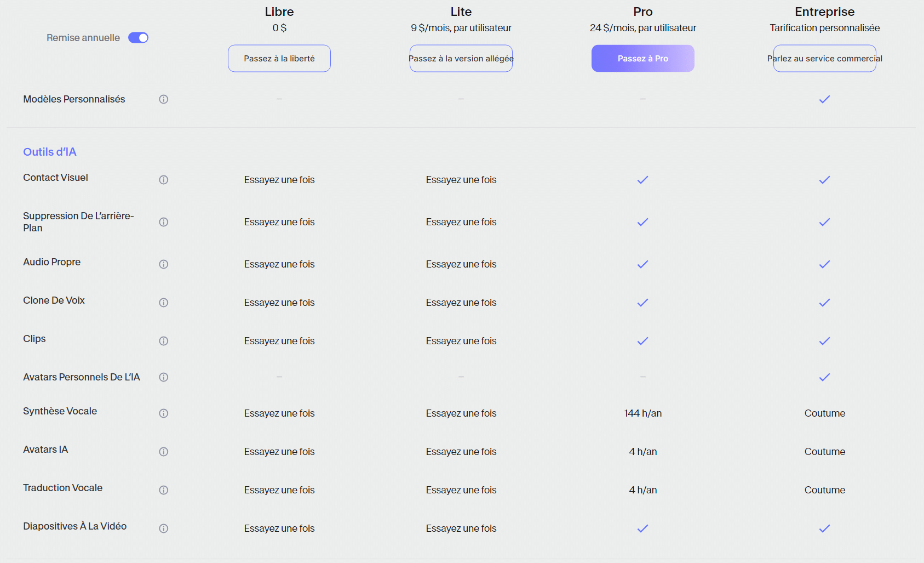Open info icon beside Traduction Vocale
Screen dimensions: 924x563
(163, 490)
